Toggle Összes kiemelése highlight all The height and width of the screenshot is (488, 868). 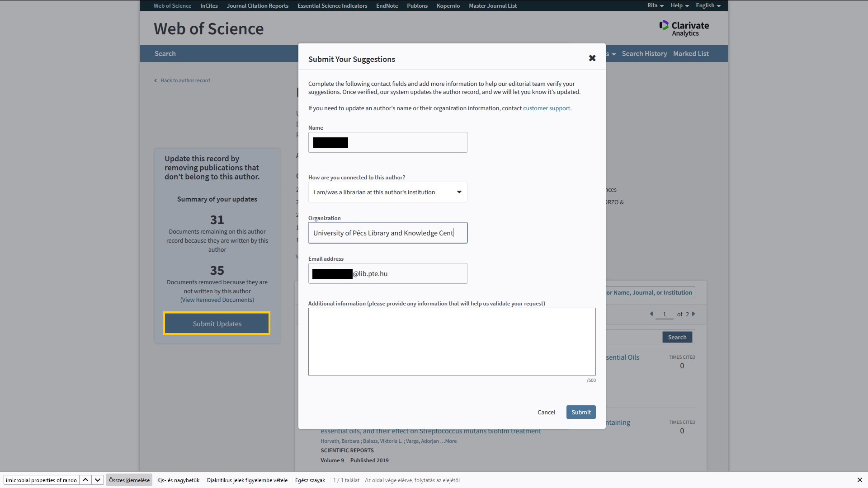coord(129,480)
